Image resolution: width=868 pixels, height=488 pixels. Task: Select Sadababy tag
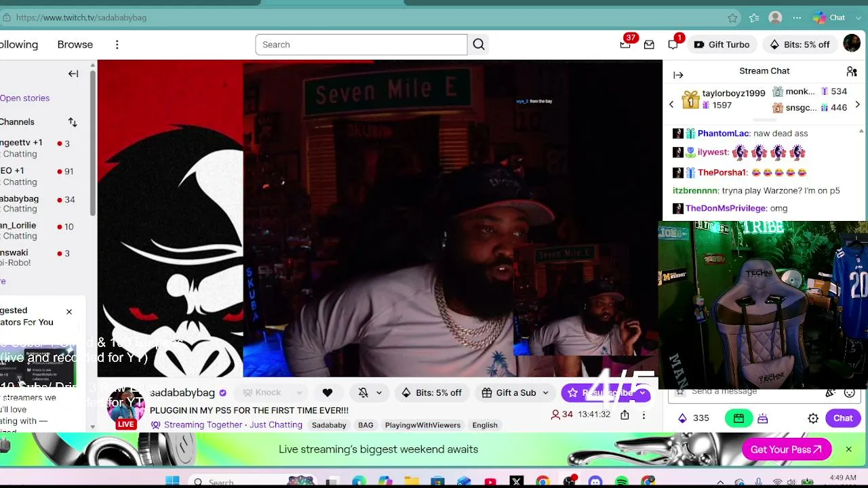coord(329,425)
